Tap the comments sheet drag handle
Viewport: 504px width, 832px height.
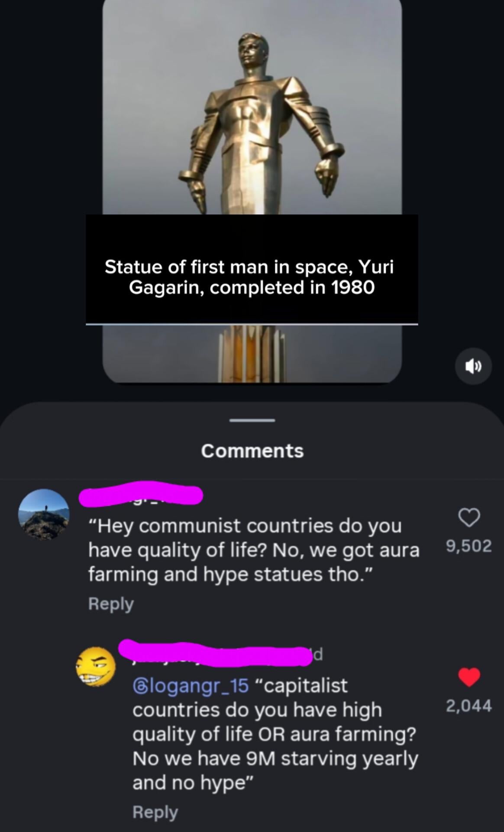[252, 420]
